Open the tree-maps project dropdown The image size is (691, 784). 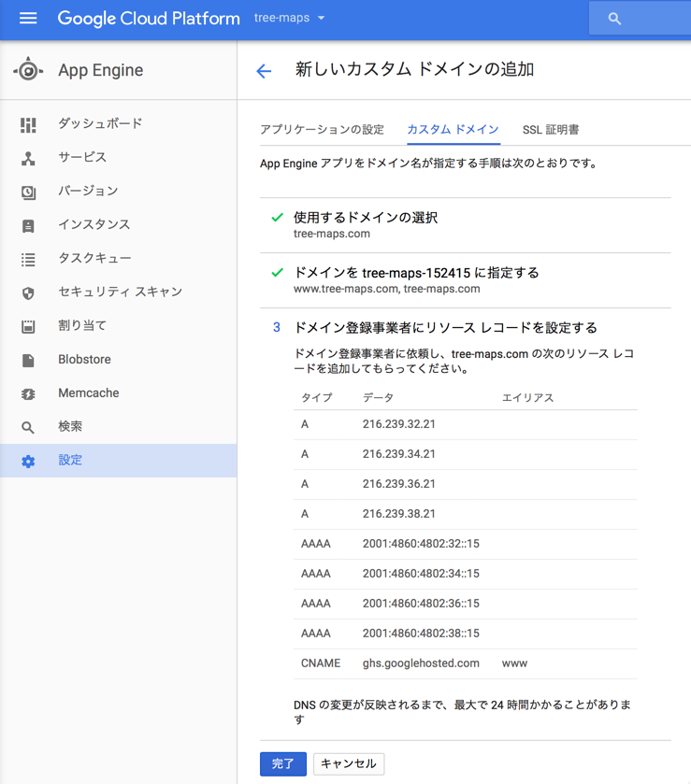tap(290, 18)
